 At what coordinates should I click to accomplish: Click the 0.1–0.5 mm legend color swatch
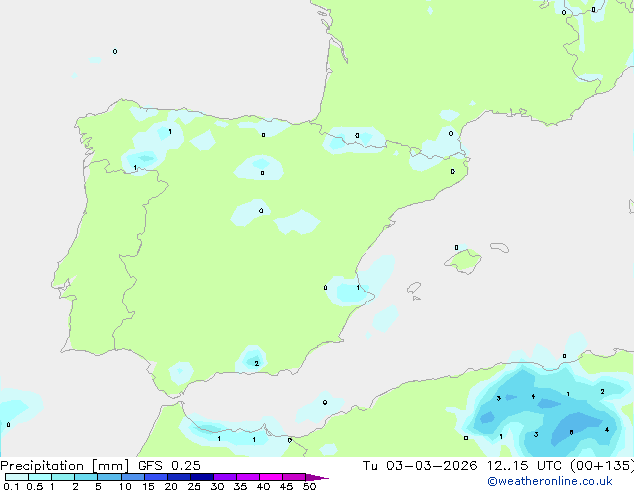pos(17,477)
